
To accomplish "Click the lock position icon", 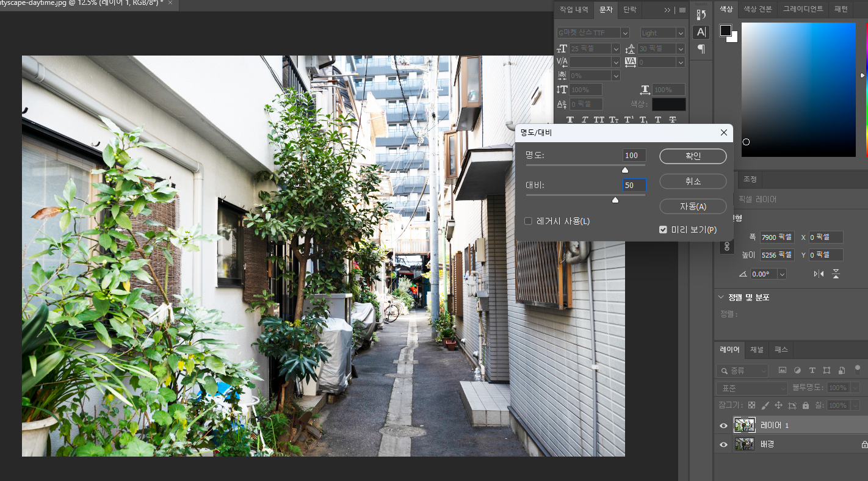I will (x=778, y=405).
